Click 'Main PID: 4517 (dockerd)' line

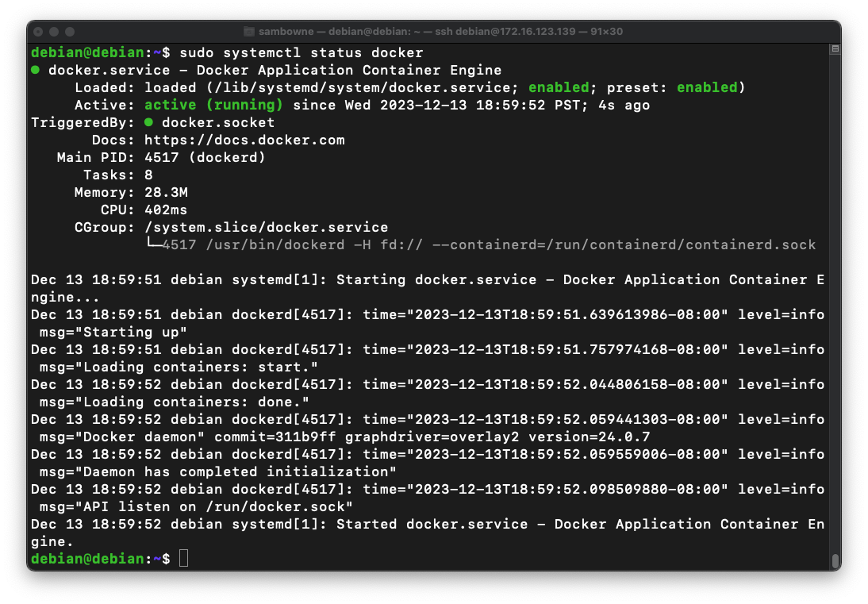[161, 157]
